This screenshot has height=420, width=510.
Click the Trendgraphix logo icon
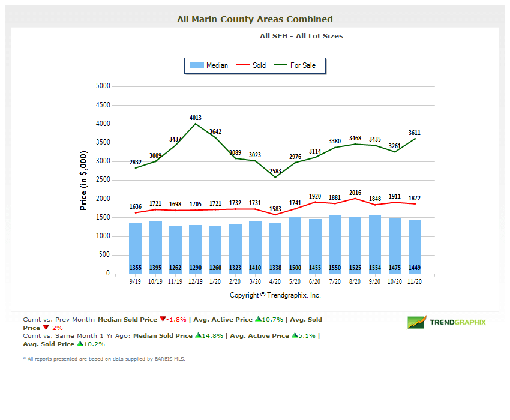pyautogui.click(x=416, y=322)
